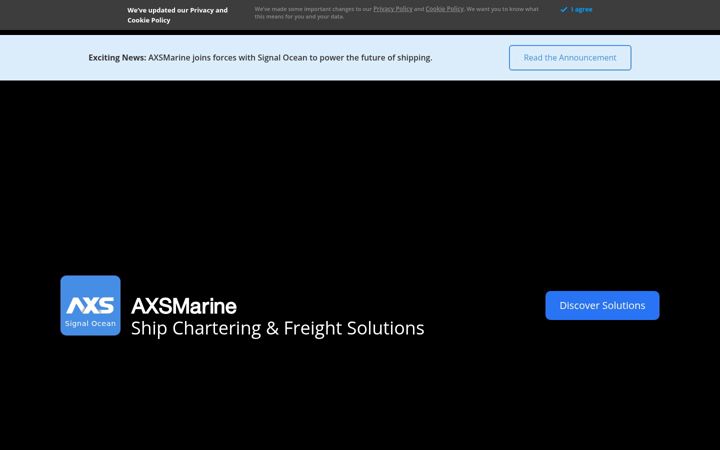Click the Read the Announcement button
720x450 pixels.
click(570, 58)
